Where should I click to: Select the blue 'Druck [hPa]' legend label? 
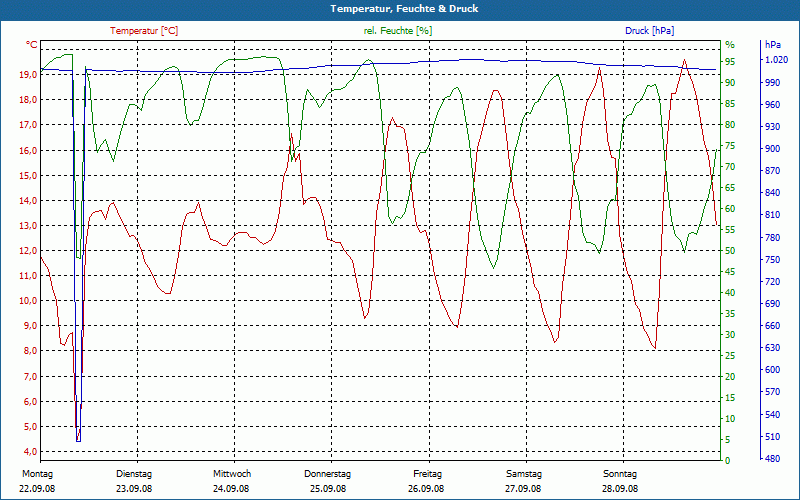pyautogui.click(x=649, y=31)
